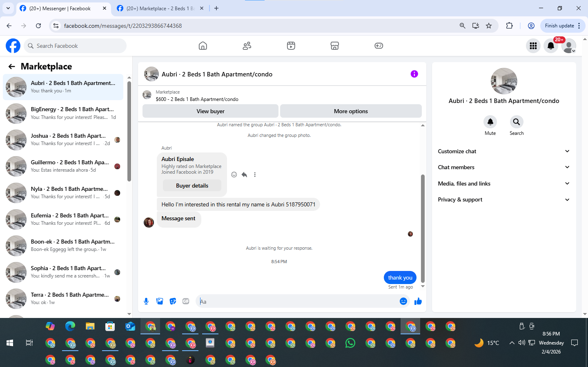Click the Task View taskbar icon
Image resolution: width=588 pixels, height=367 pixels.
coord(29,343)
